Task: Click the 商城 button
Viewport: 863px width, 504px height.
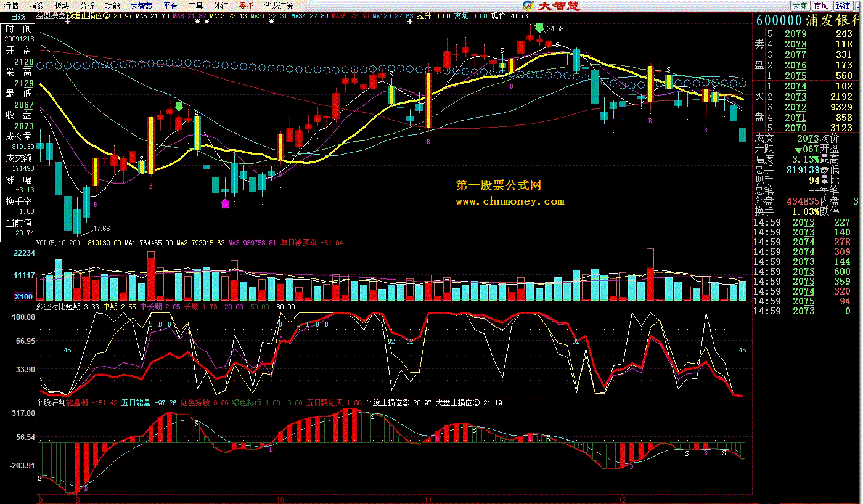Action: click(x=821, y=6)
